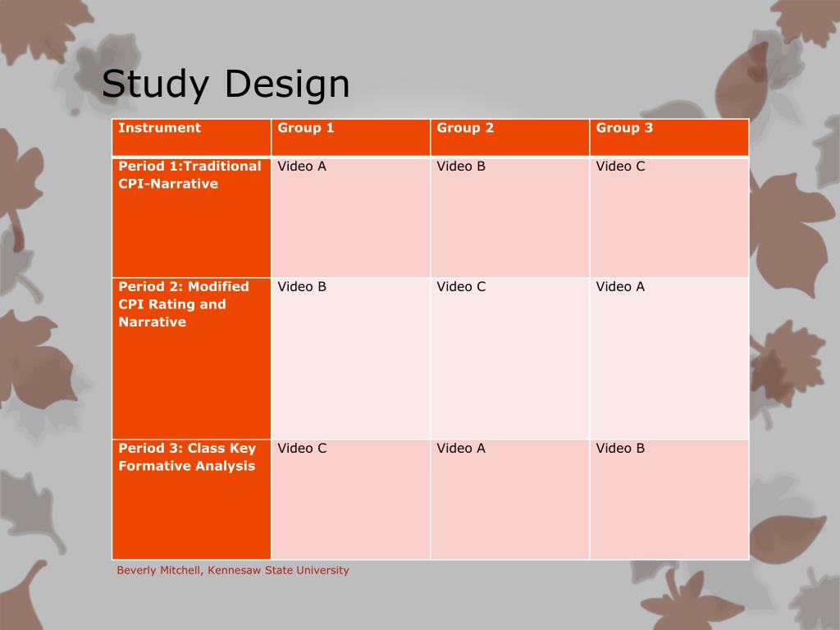Select 'Video C' in the Period 2 row

click(x=461, y=286)
